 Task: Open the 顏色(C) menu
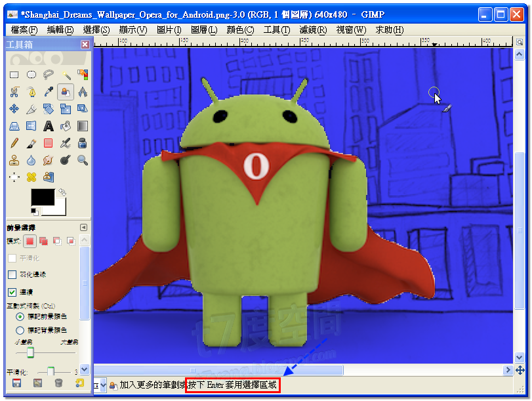click(240, 30)
